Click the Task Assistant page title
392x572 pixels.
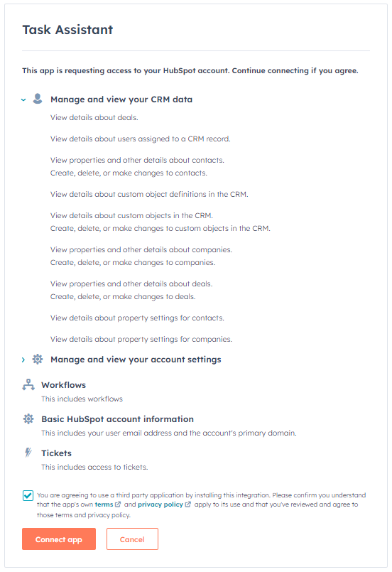point(67,30)
